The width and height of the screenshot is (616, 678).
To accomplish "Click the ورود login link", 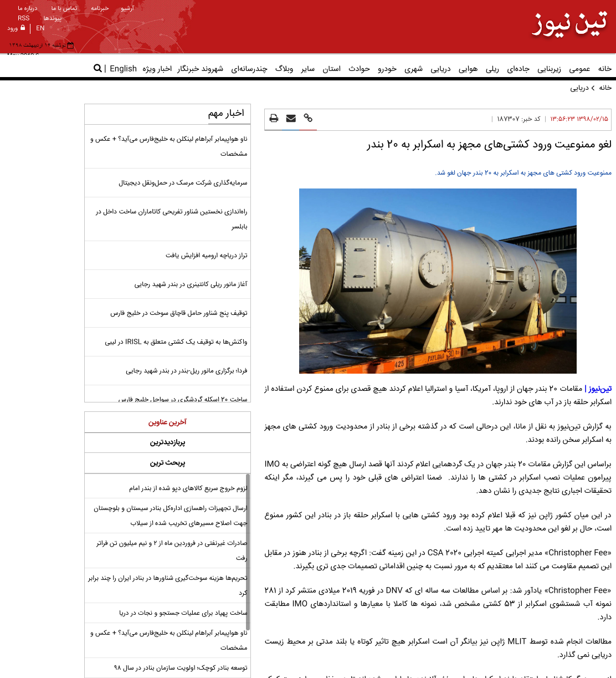I will (x=12, y=28).
